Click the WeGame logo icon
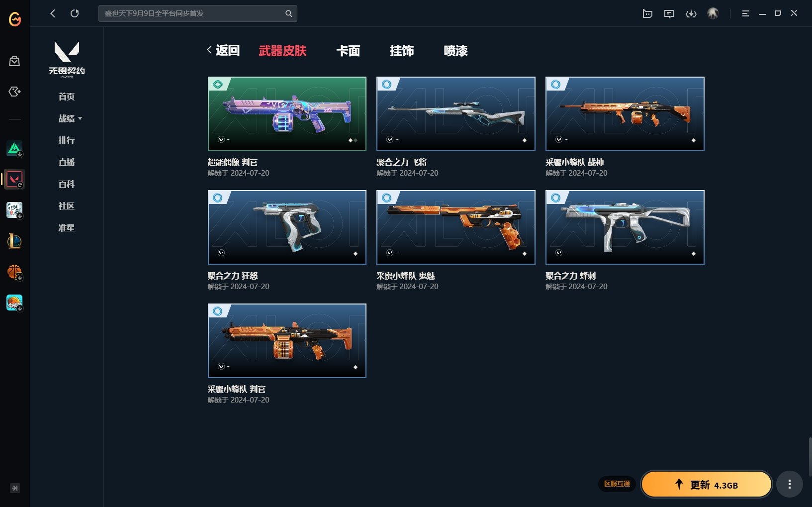This screenshot has width=812, height=507. pos(15,19)
